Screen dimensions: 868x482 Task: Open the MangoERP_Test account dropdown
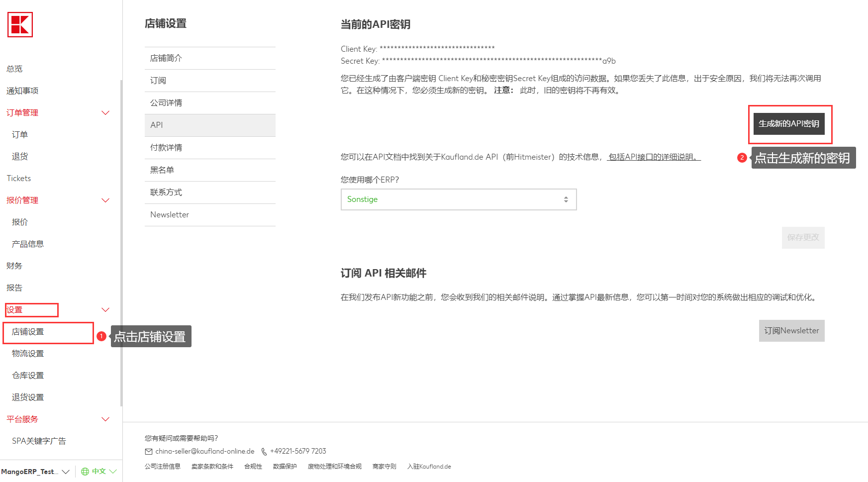tap(35, 472)
